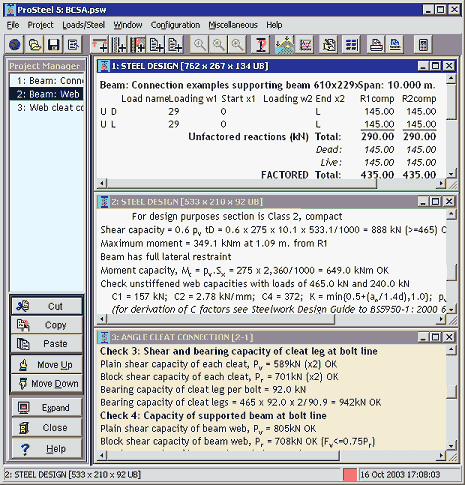Click the Cut button

pos(47,306)
